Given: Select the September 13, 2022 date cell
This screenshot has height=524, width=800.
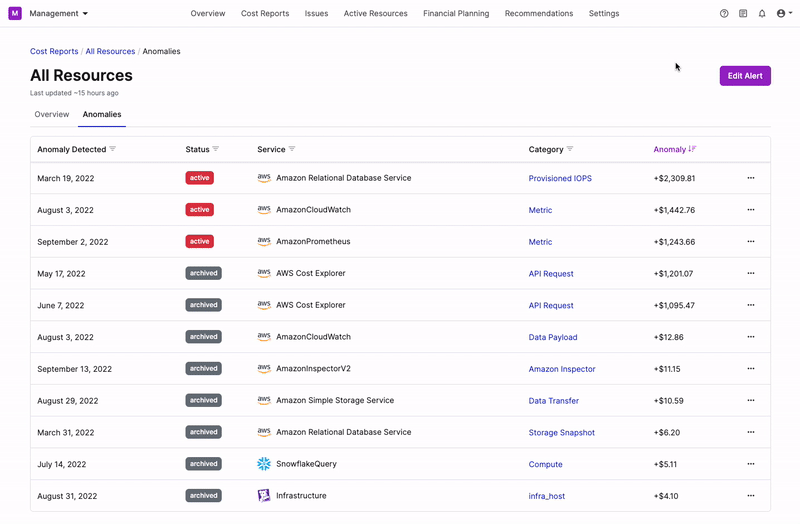Looking at the screenshot, I should [74, 369].
